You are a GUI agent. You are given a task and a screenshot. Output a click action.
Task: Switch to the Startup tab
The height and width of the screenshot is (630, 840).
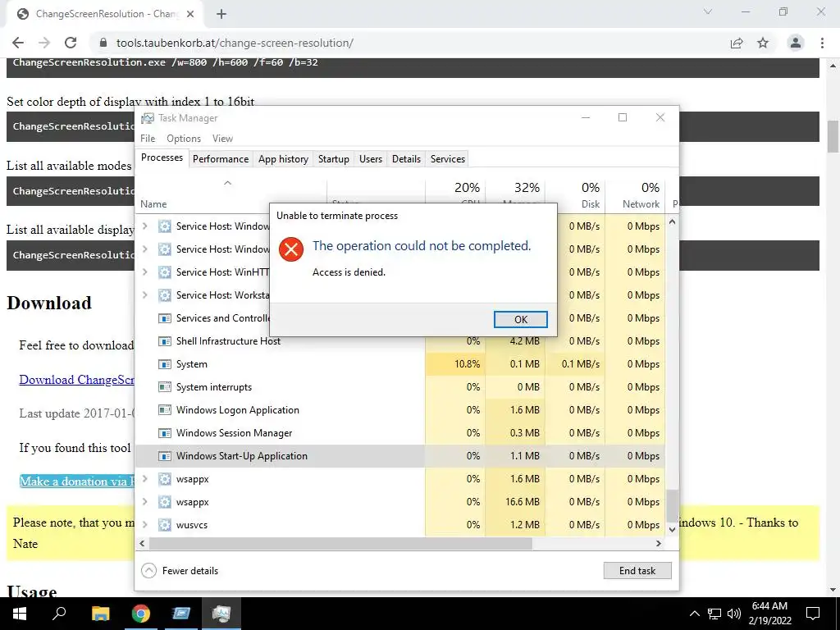click(333, 158)
